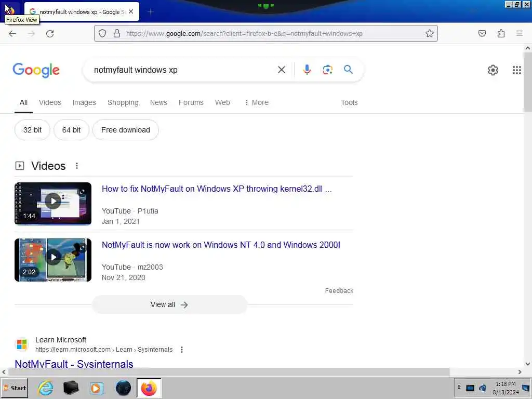Expand hidden system tray icons
The image size is (532, 399).
[459, 388]
